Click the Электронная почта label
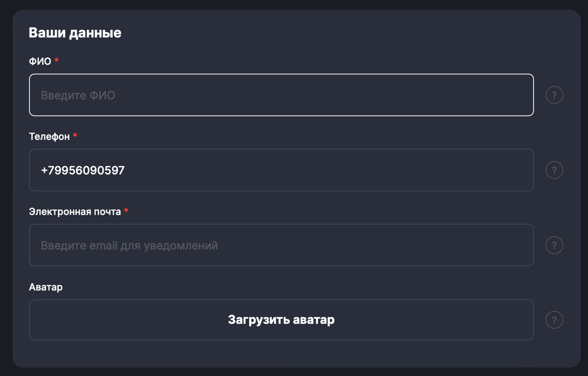This screenshot has height=376, width=588. click(75, 212)
